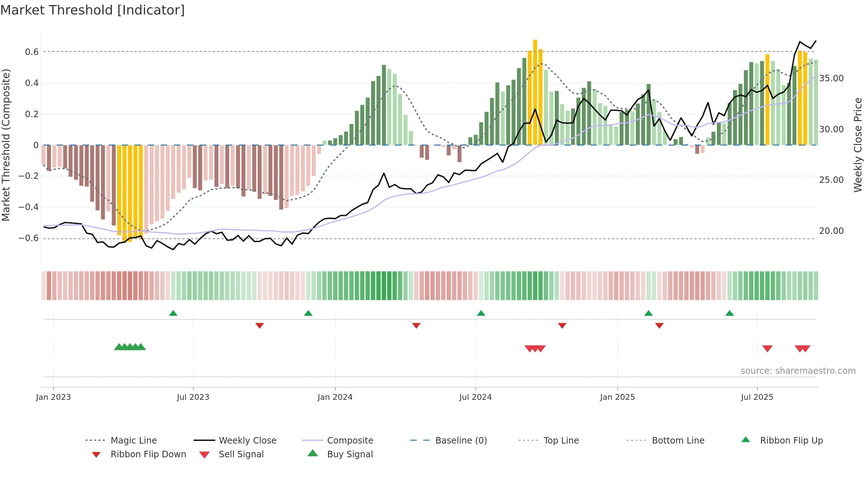Image resolution: width=868 pixels, height=488 pixels.
Task: Click the Jul 2024 x-axis label
Action: (476, 397)
